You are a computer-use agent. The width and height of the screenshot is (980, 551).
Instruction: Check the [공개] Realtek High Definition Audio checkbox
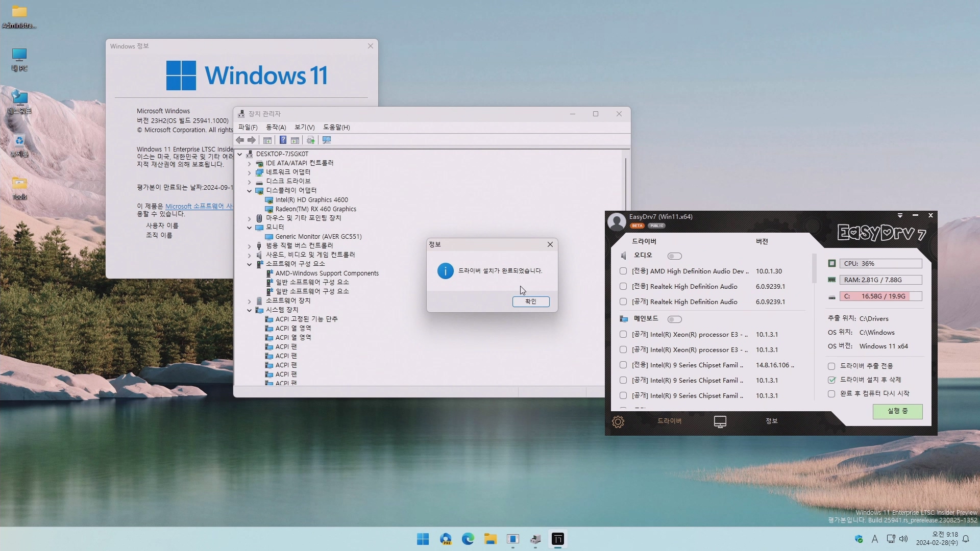(x=623, y=302)
